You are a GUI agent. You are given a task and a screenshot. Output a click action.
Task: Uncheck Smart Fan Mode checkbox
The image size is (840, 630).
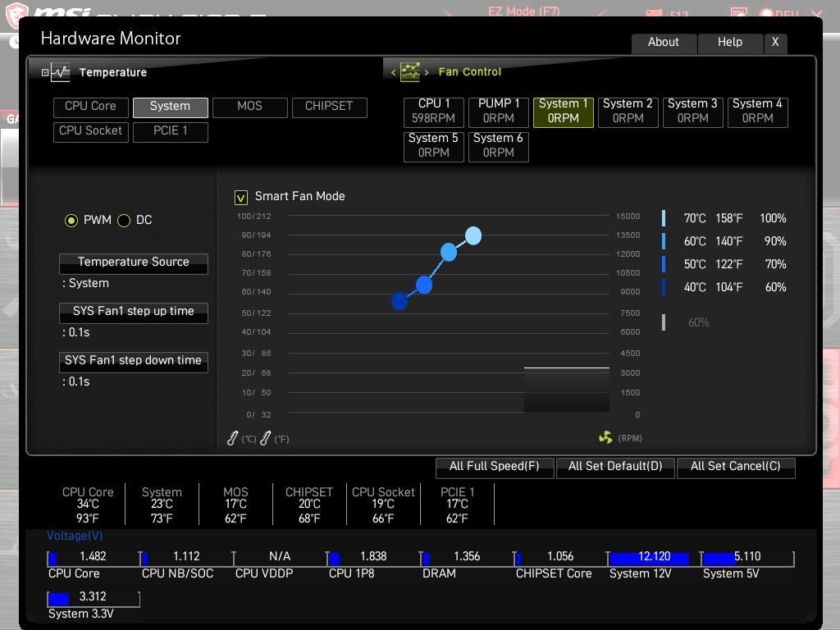241,198
